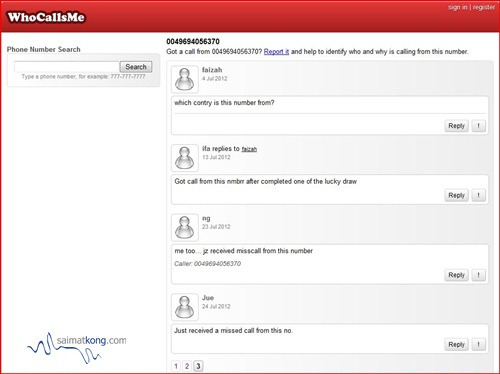Click the 'Just received a missed call' text
This screenshot has height=374, width=500.
[x=233, y=331]
